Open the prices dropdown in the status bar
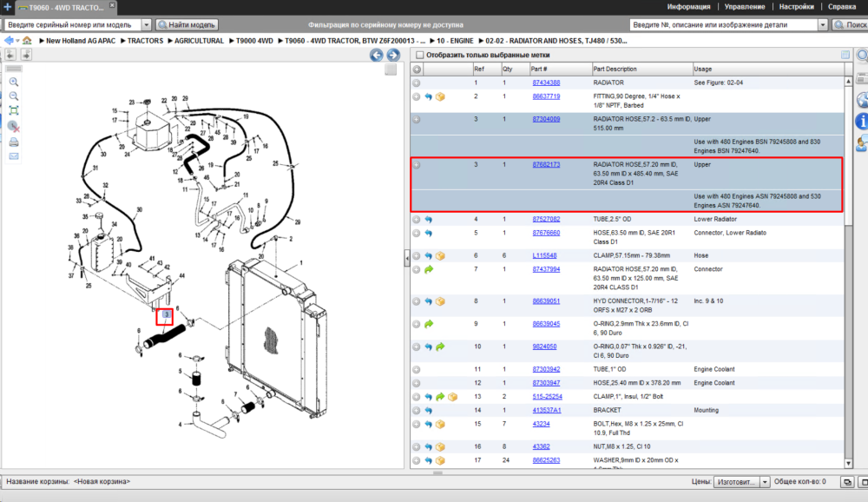The image size is (868, 502). pyautogui.click(x=765, y=482)
